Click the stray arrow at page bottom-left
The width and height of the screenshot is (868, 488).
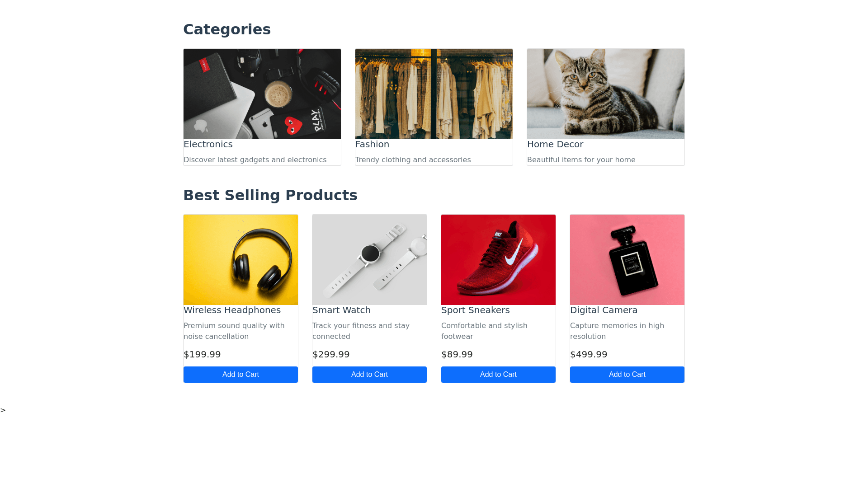tap(3, 410)
